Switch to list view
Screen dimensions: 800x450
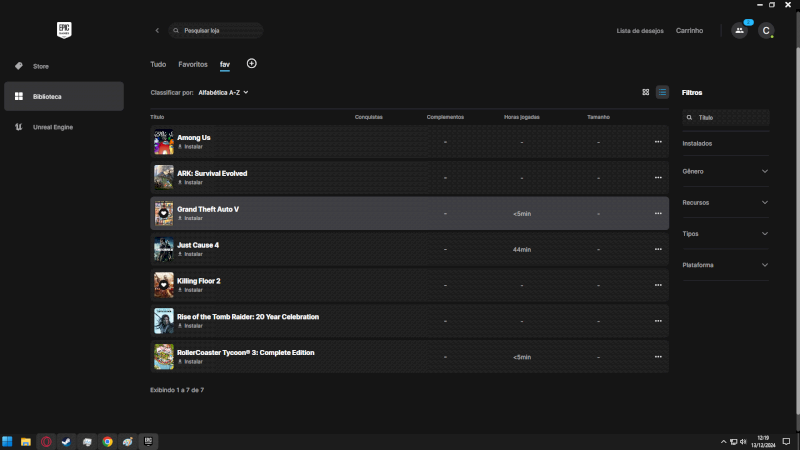pos(662,92)
